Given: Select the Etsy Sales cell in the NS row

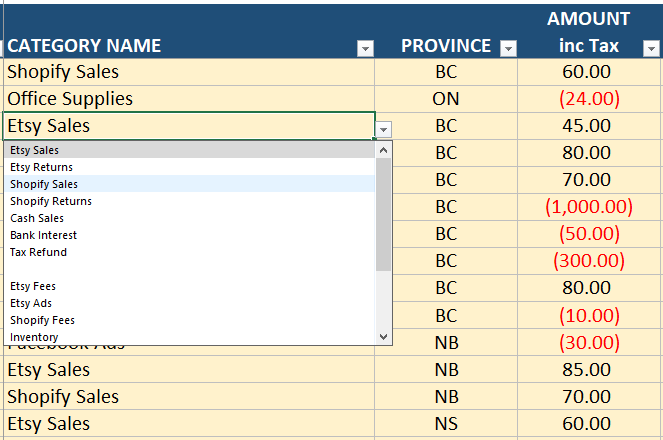Looking at the screenshot, I should pos(189,424).
